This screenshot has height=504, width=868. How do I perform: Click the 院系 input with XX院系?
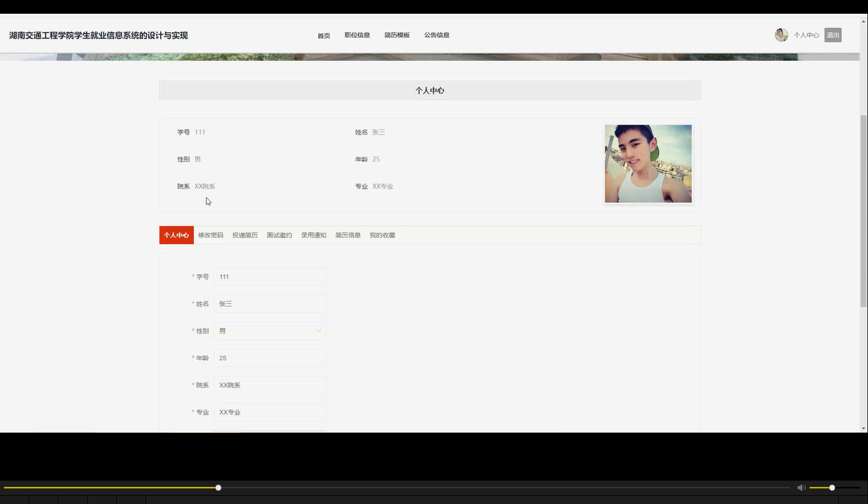(270, 385)
